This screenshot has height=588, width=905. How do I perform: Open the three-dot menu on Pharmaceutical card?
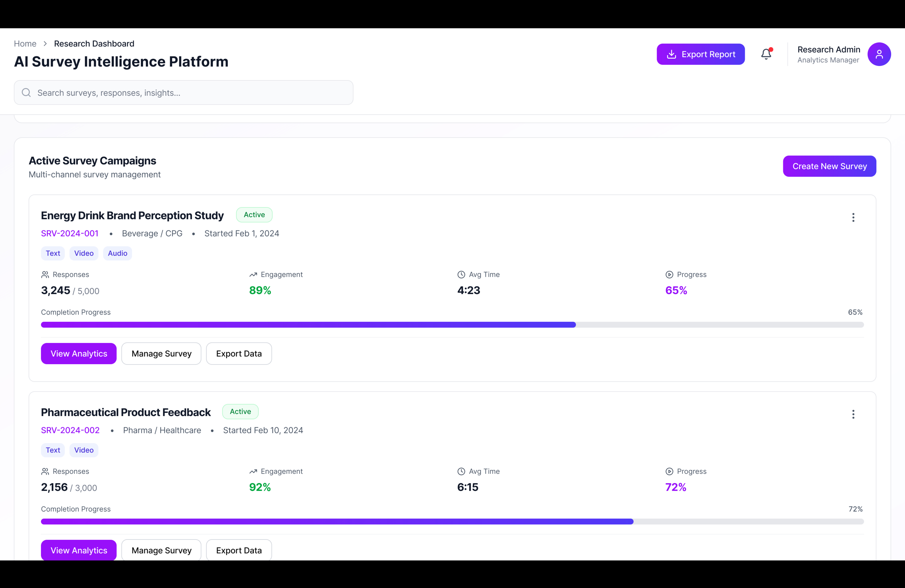(x=853, y=414)
